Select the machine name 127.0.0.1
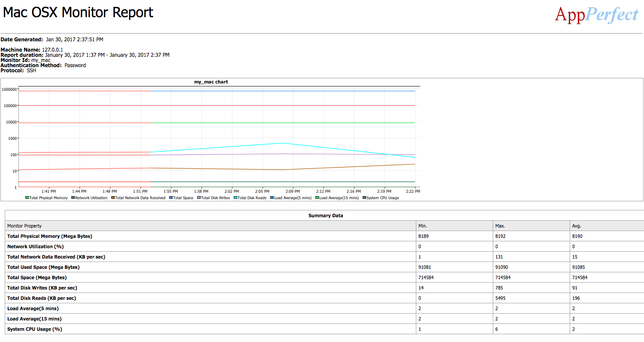The height and width of the screenshot is (342, 644). coord(52,50)
